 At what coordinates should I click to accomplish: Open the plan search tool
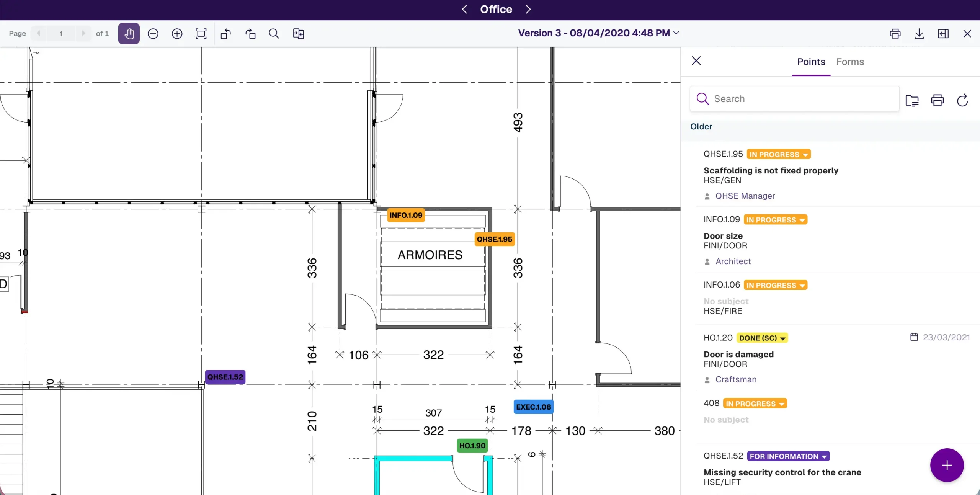(x=274, y=34)
